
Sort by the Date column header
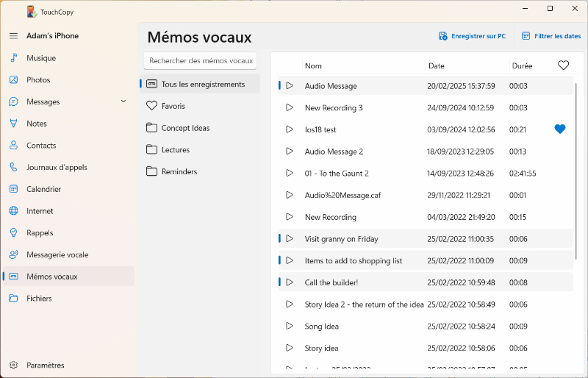(436, 66)
